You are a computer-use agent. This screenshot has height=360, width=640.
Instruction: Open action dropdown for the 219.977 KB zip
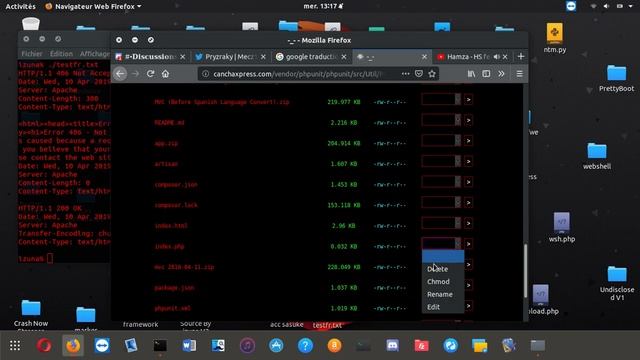click(x=441, y=100)
